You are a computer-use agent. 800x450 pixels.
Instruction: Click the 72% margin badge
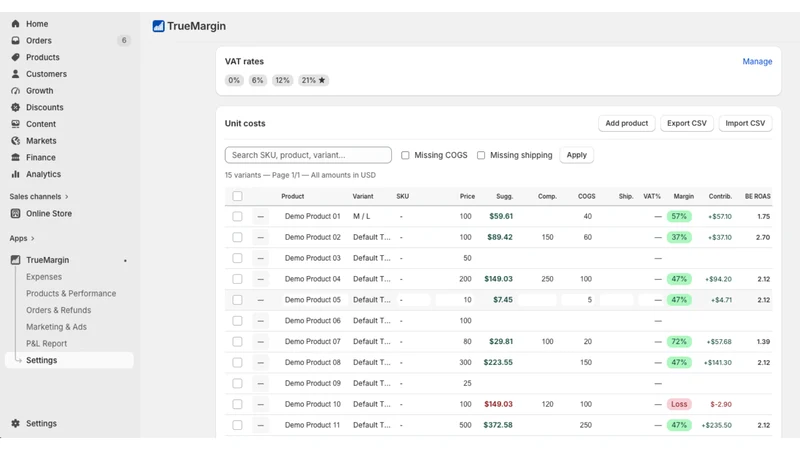pos(679,342)
